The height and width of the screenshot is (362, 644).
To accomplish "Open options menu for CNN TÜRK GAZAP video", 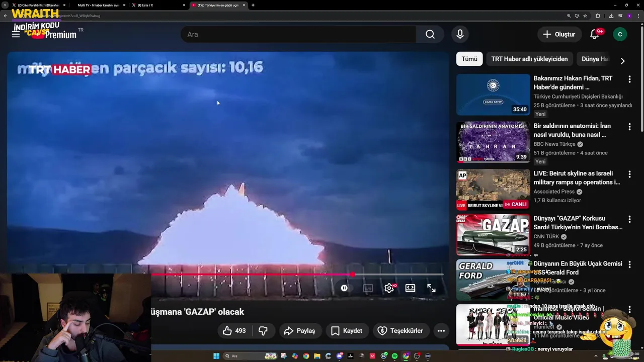I will [x=629, y=219].
